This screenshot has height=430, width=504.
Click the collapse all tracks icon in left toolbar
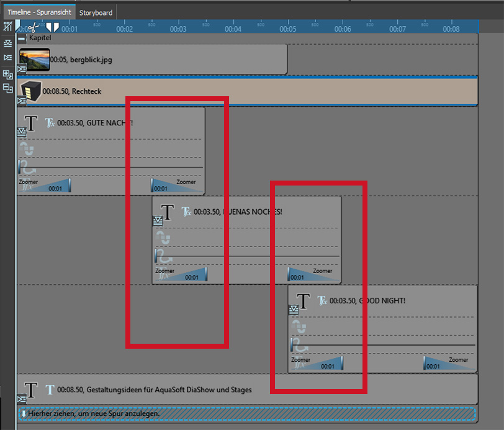pos(7,58)
